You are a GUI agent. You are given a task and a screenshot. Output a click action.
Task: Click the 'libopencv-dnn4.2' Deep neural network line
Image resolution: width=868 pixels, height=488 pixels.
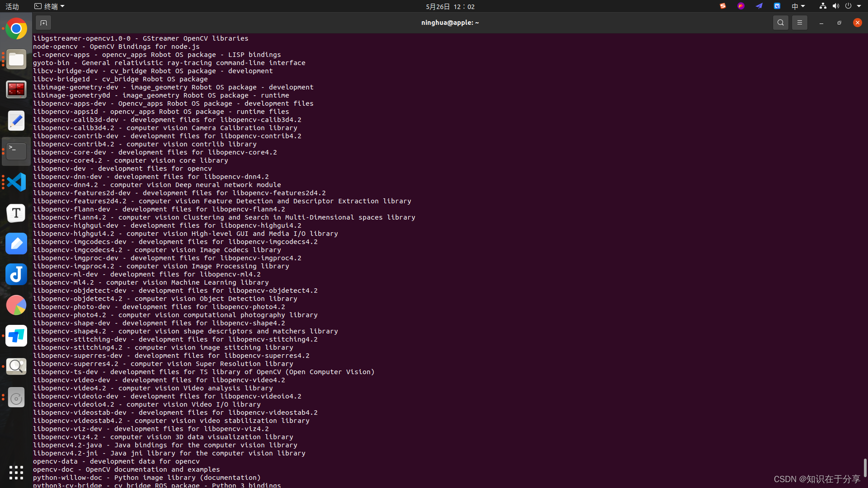pos(157,185)
